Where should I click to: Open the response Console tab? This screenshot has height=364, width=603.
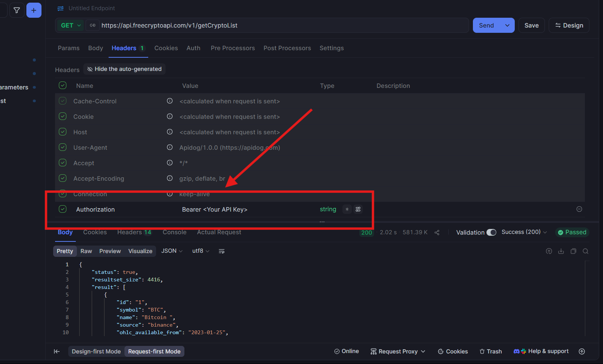pos(175,232)
